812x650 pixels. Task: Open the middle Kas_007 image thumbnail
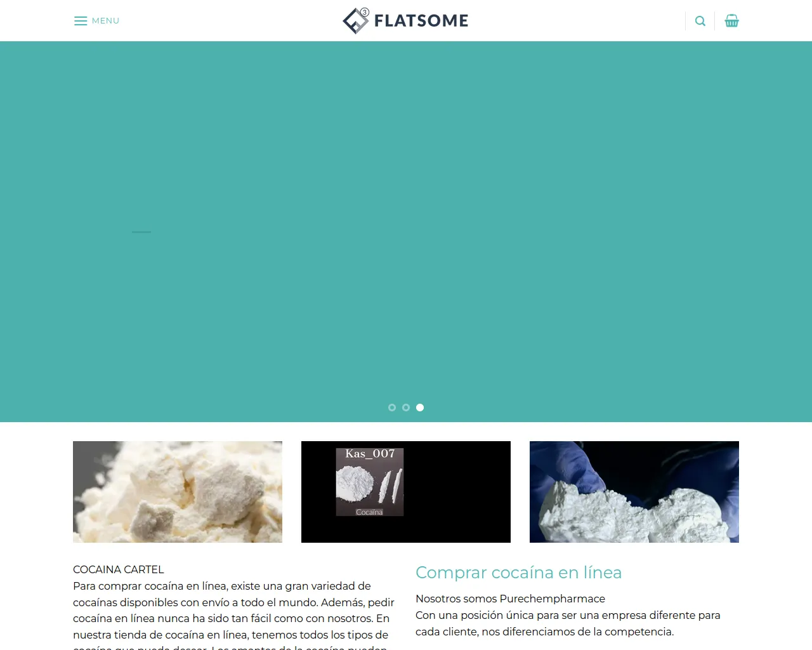coord(406,492)
